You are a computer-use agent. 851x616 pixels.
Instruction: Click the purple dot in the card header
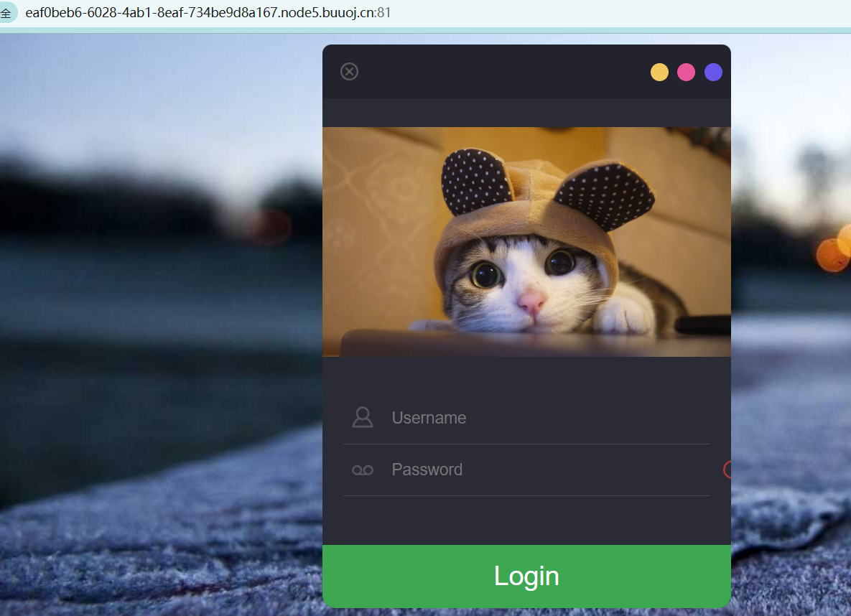pos(713,73)
